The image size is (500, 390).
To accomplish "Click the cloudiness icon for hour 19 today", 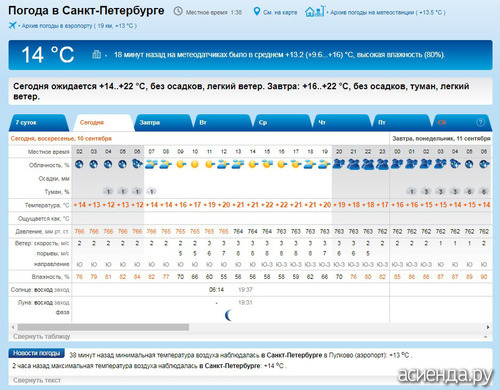I will [x=325, y=164].
